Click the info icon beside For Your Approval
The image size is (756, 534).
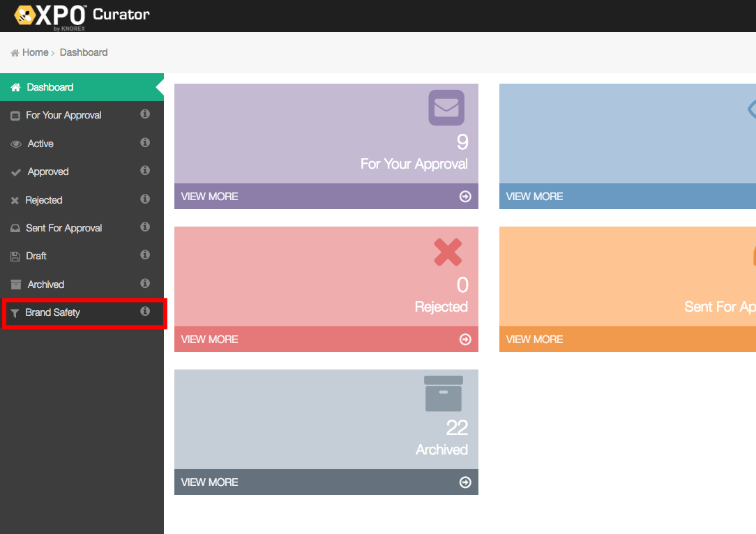pos(145,114)
